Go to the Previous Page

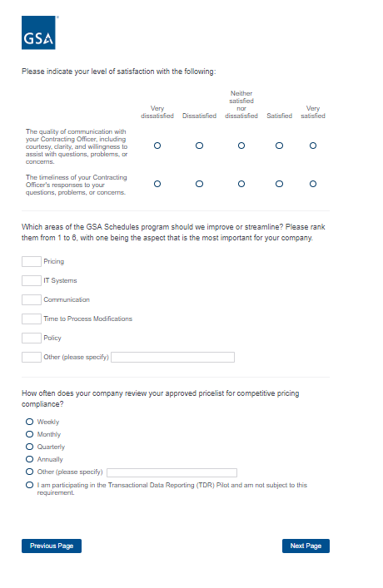tap(52, 546)
